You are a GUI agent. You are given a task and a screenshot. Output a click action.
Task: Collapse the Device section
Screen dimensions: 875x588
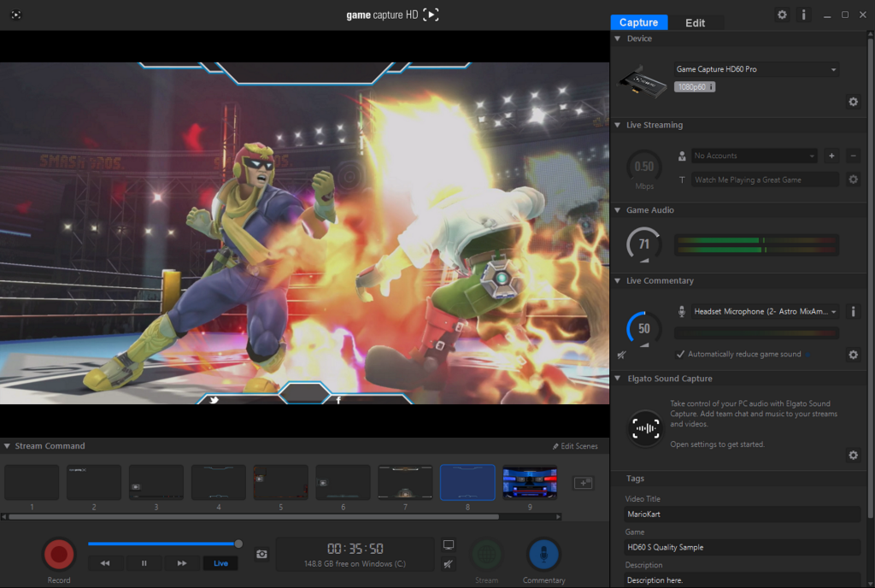coord(617,38)
